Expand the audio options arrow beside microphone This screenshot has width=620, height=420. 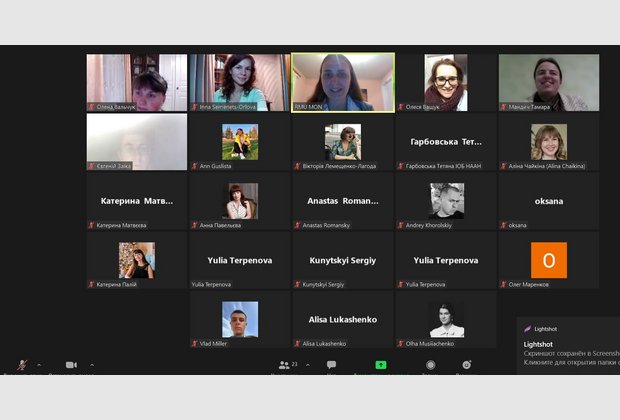point(39,365)
